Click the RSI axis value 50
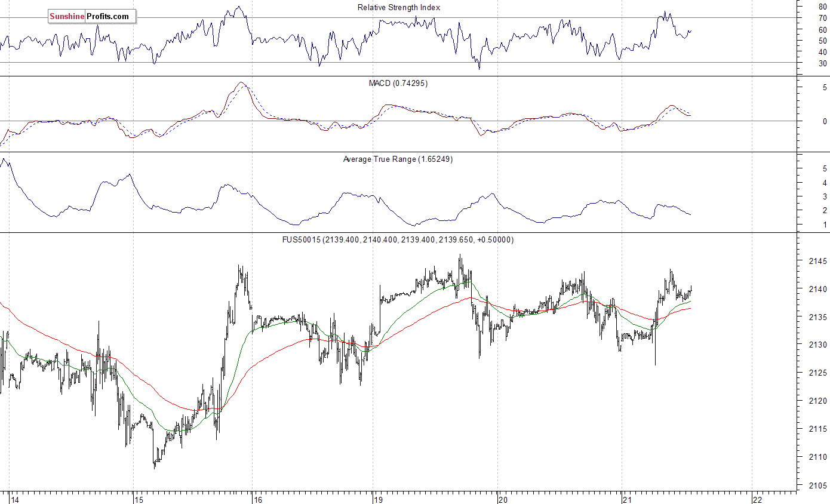 (823, 41)
